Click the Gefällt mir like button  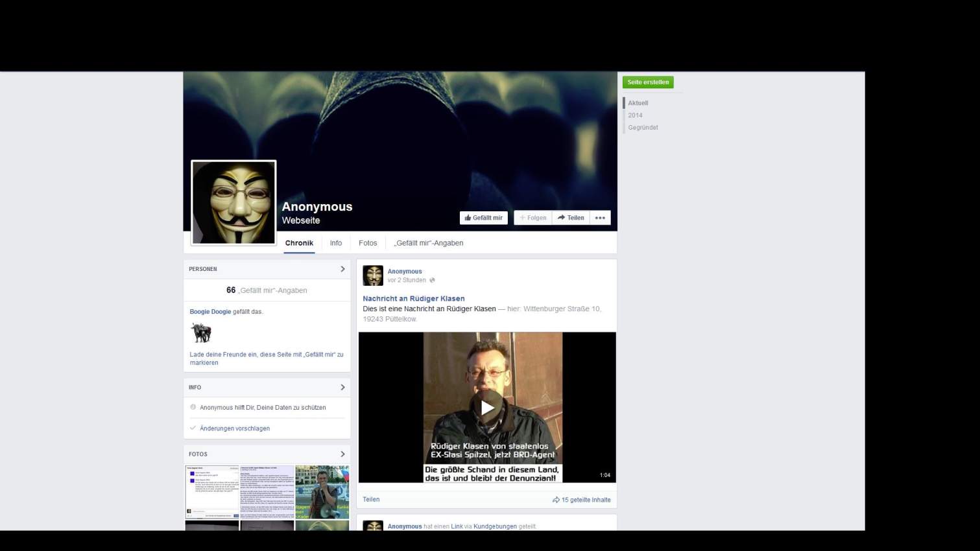point(484,218)
